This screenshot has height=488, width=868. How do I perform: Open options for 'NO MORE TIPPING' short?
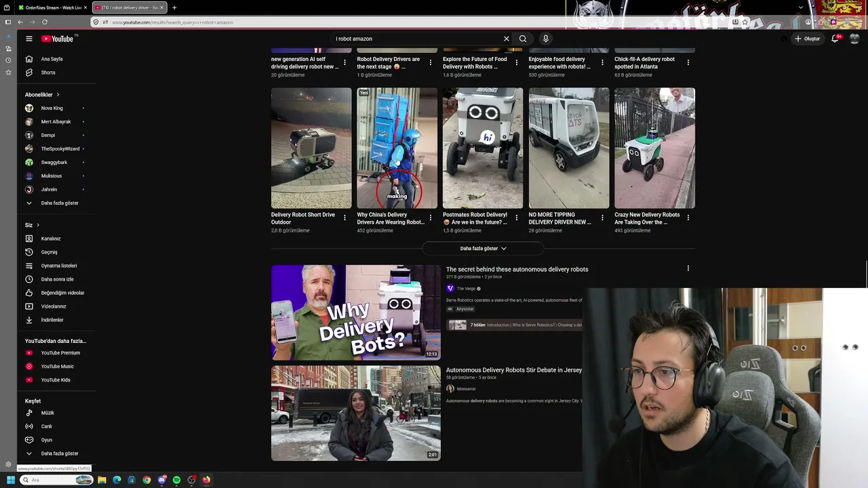[602, 218]
